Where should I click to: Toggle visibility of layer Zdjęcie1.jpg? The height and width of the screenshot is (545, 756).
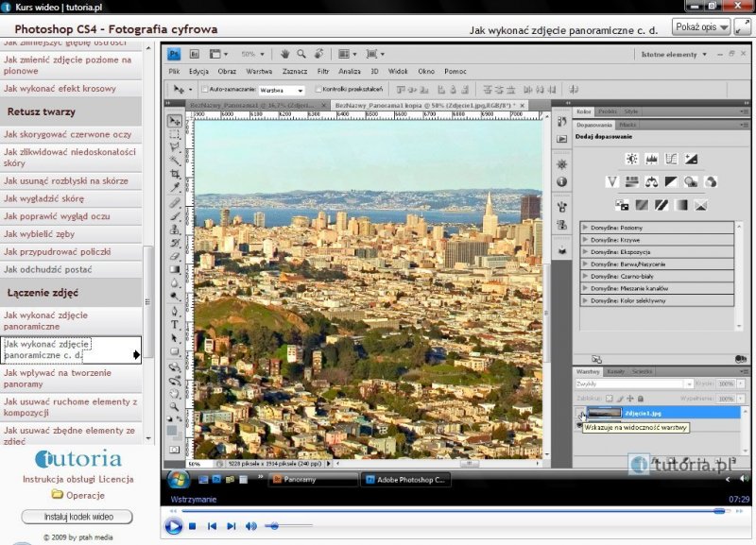point(581,413)
